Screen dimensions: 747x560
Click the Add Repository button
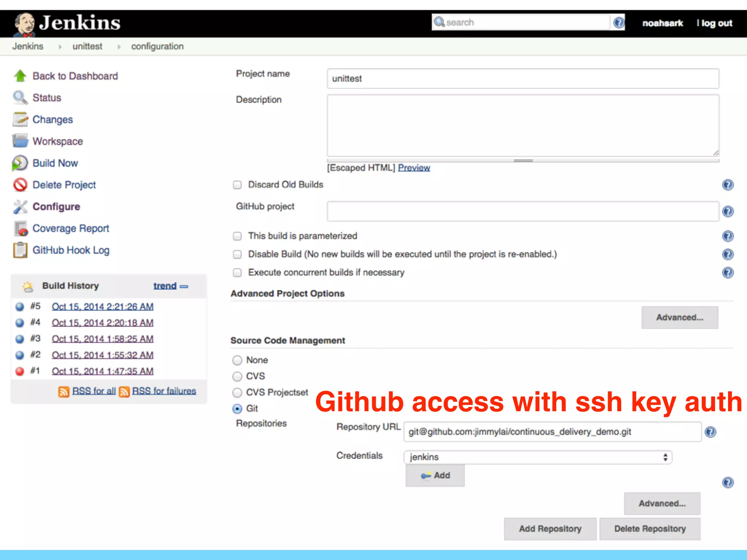point(550,529)
